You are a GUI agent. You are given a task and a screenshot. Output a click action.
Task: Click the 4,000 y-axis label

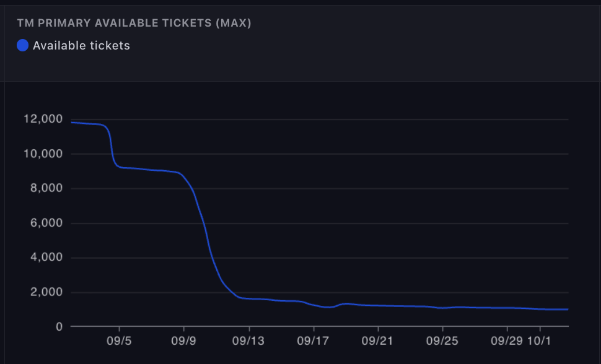(46, 258)
